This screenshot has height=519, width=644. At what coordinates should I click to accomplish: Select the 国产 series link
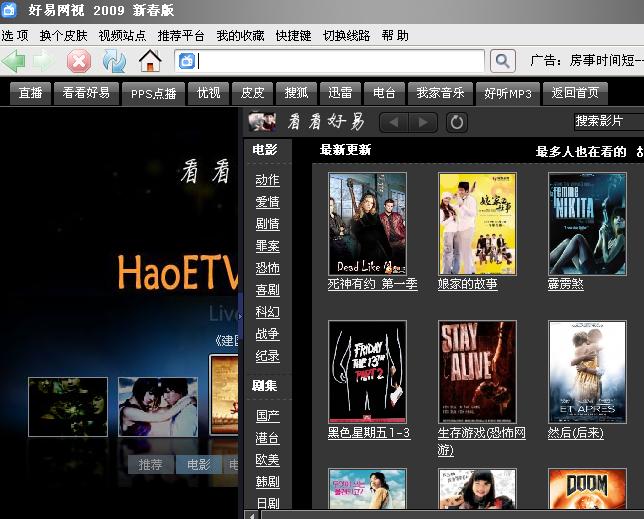[267, 416]
